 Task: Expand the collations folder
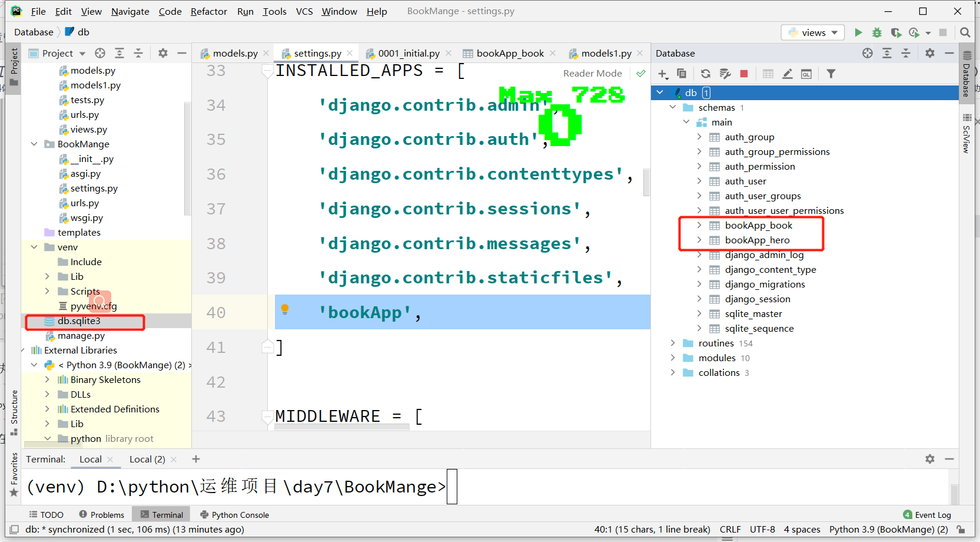(673, 372)
